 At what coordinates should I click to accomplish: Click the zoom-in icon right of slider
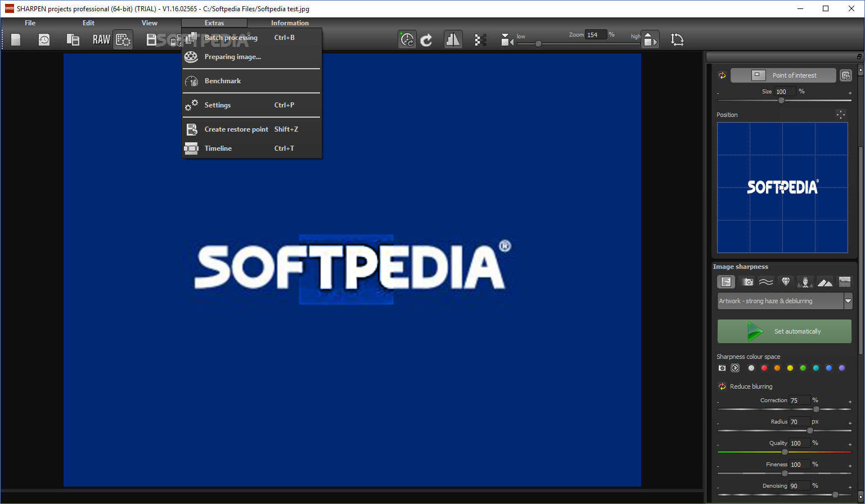(x=650, y=39)
